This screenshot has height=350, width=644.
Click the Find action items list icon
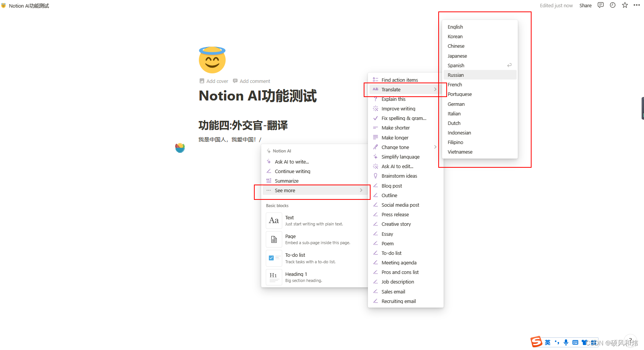click(x=376, y=80)
